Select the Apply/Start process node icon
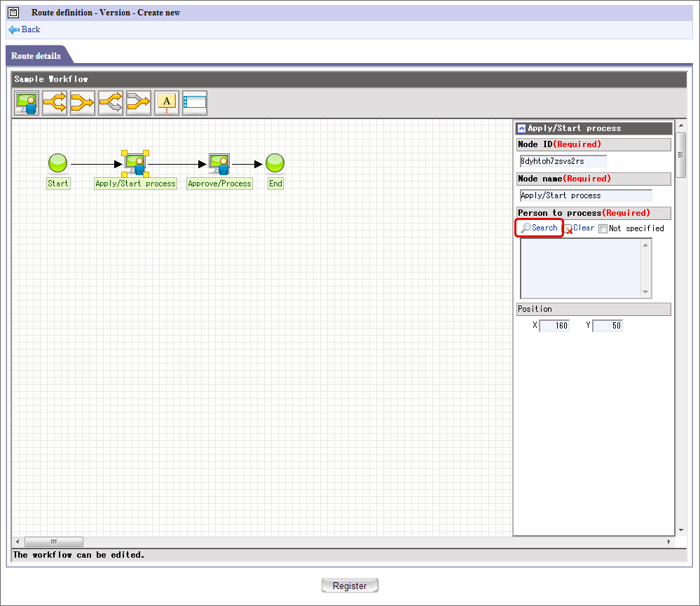700x606 pixels. (x=135, y=164)
